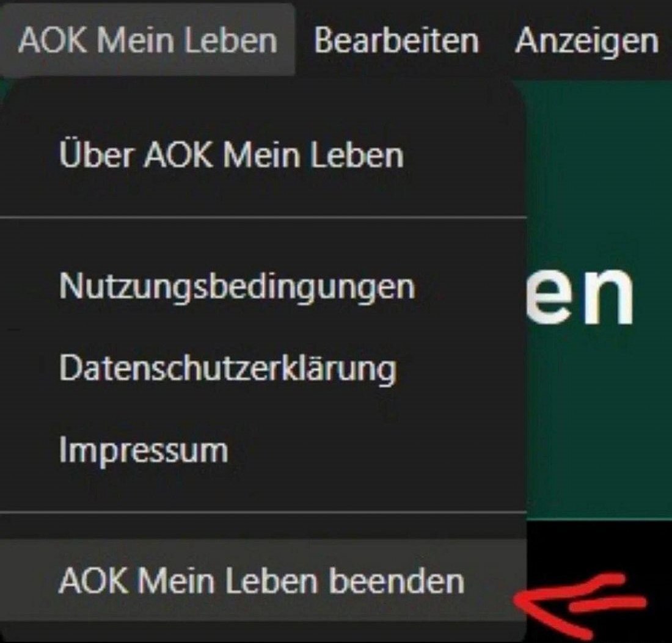Show the Impressum page

[143, 450]
